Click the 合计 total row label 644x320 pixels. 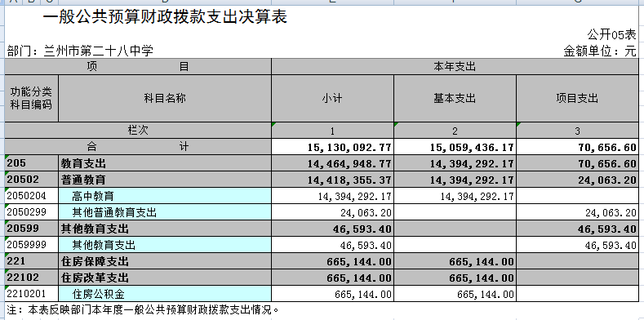click(x=138, y=147)
